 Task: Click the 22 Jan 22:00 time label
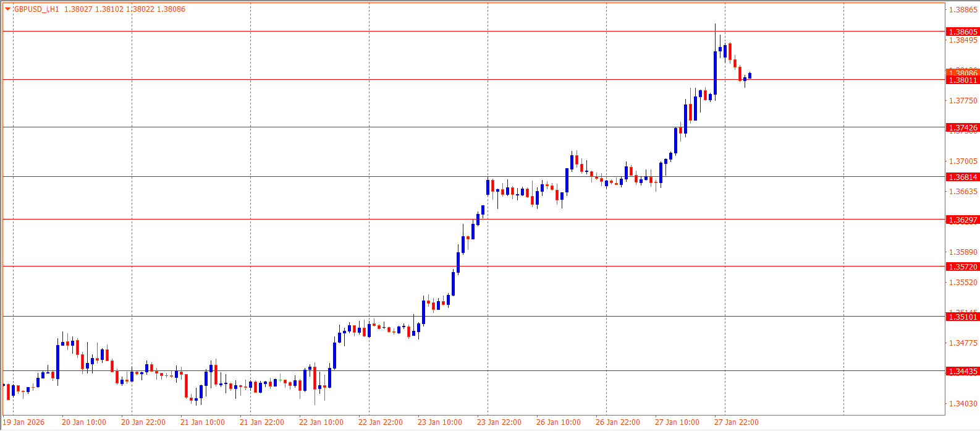click(381, 422)
